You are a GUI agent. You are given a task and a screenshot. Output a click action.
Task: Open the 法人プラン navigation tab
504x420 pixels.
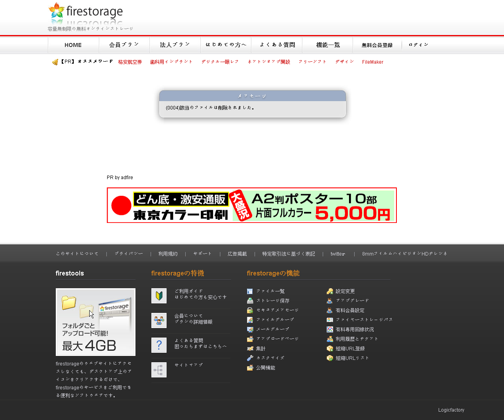(175, 45)
